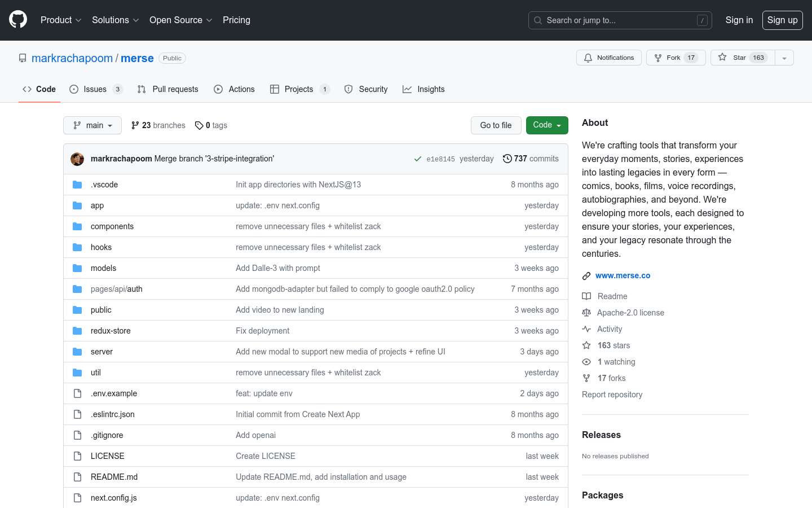Click the Search or jump to field
Image resolution: width=812 pixels, height=508 pixels.
(x=620, y=20)
